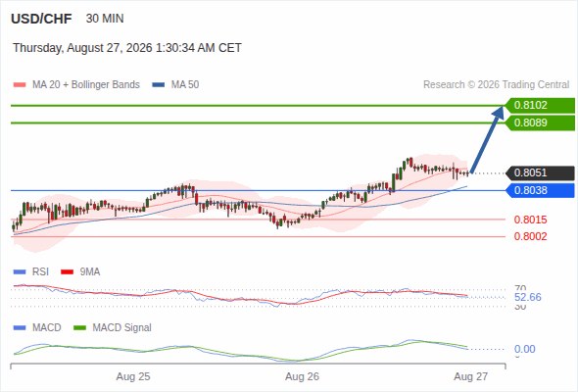The height and width of the screenshot is (392, 578).
Task: Click the blue upward forecast arrow
Action: coord(487,139)
